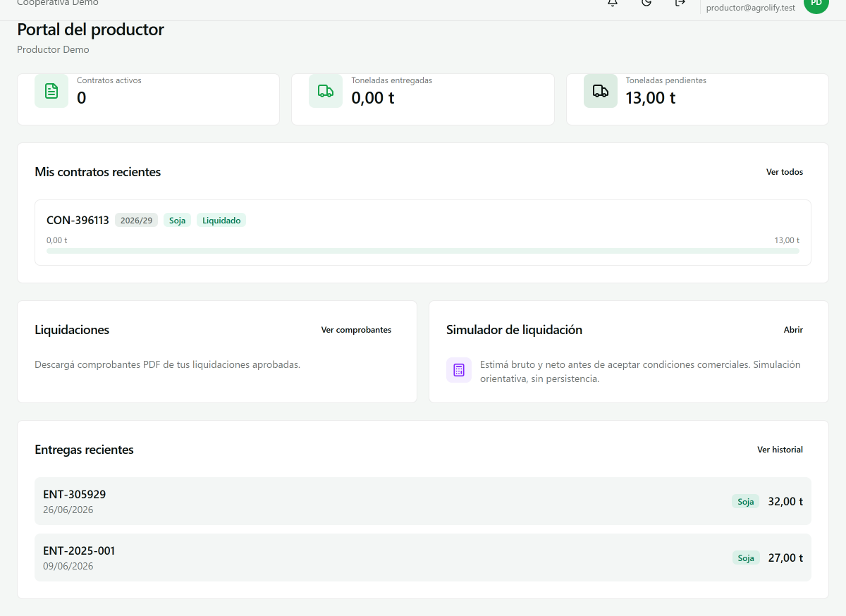Toggle dark mode moon icon
The width and height of the screenshot is (846, 616).
646,3
